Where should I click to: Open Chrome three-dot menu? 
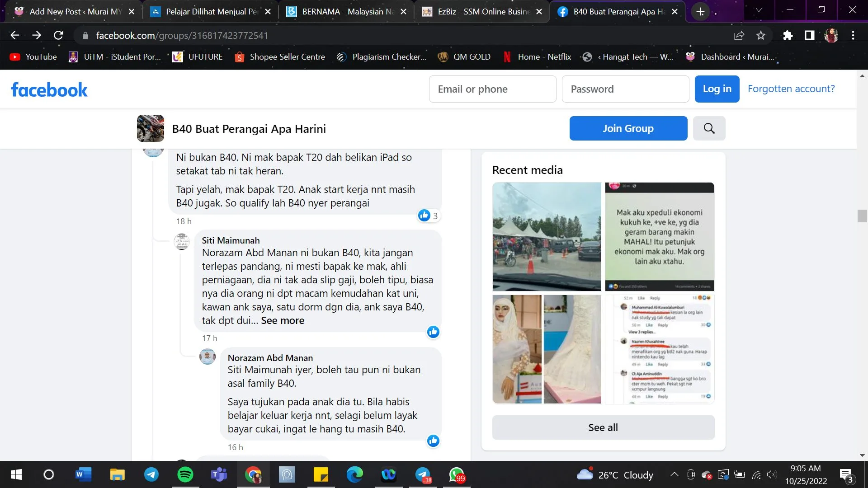pyautogui.click(x=853, y=35)
